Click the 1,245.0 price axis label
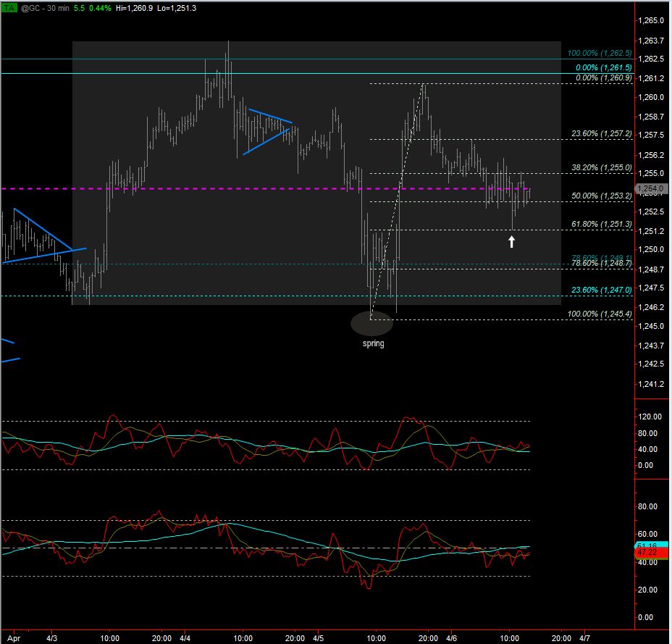 651,326
